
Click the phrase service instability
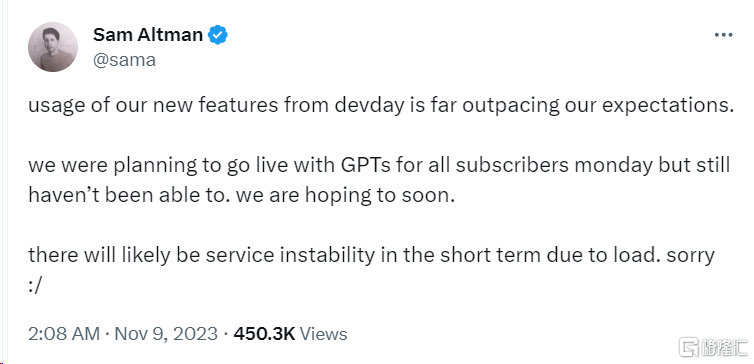[x=290, y=255]
